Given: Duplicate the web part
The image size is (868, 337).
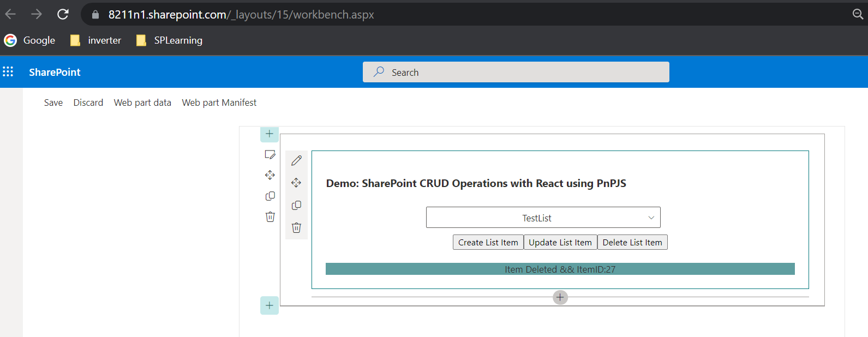Looking at the screenshot, I should (x=296, y=205).
